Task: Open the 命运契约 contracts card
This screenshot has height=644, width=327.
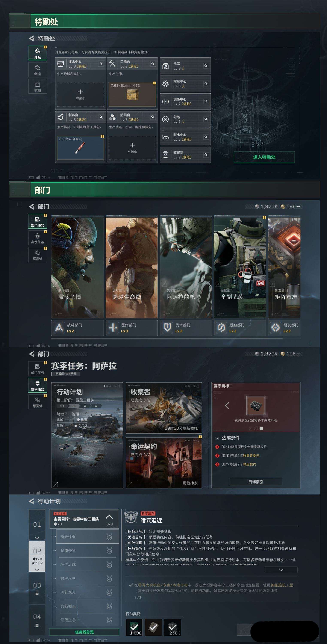Action: [164, 463]
